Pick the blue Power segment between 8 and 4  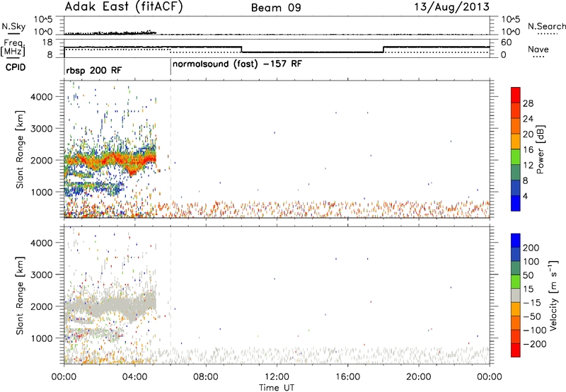pos(516,188)
